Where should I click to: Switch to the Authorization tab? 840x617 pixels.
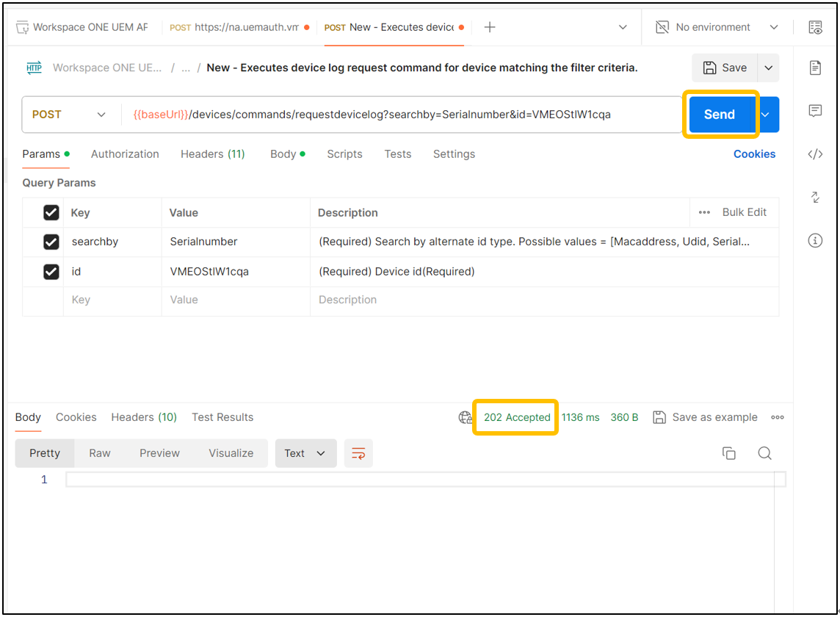point(125,154)
